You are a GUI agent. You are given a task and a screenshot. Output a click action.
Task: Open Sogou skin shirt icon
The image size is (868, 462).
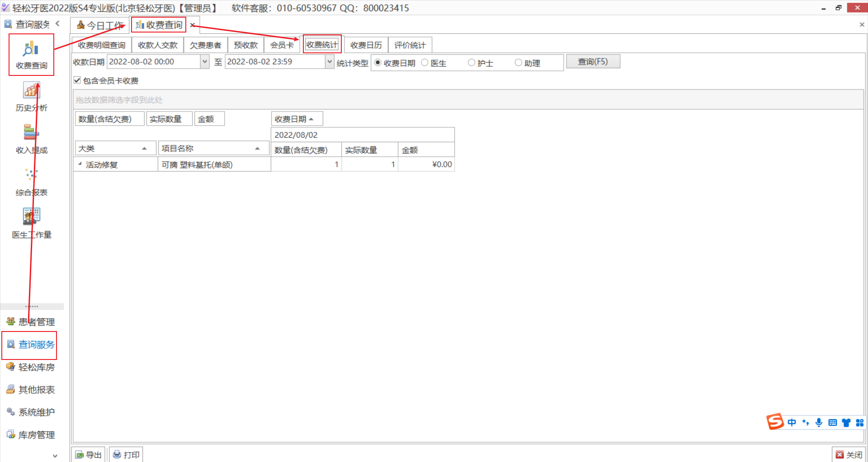point(846,422)
